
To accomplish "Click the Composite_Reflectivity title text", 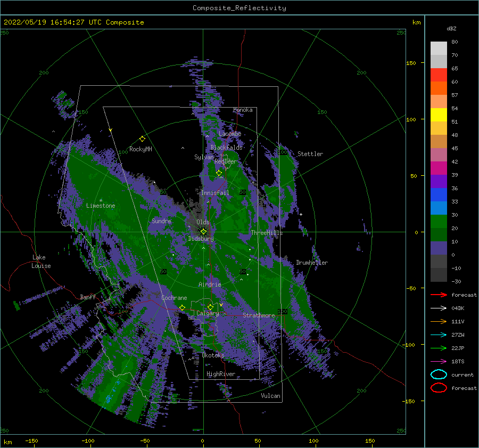I will [x=240, y=8].
